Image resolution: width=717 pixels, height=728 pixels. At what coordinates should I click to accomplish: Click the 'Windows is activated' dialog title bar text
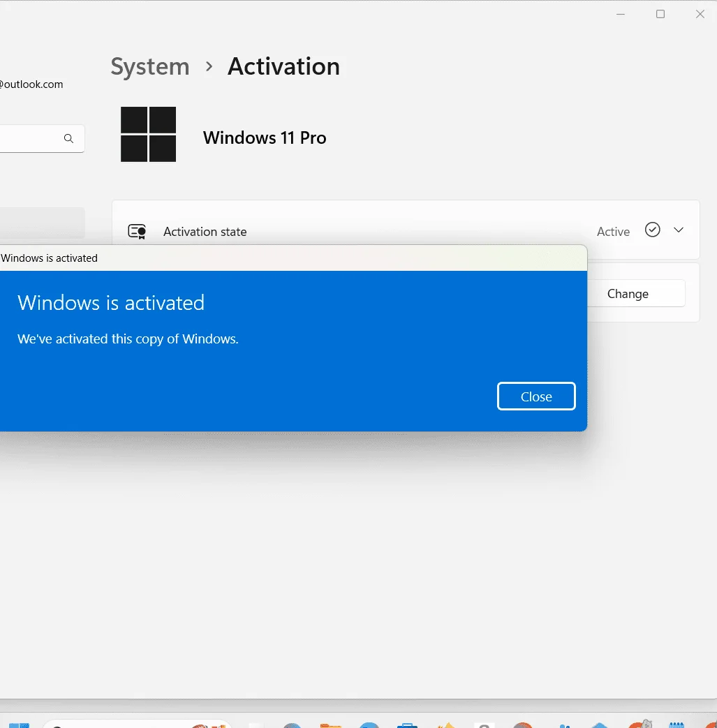point(50,258)
